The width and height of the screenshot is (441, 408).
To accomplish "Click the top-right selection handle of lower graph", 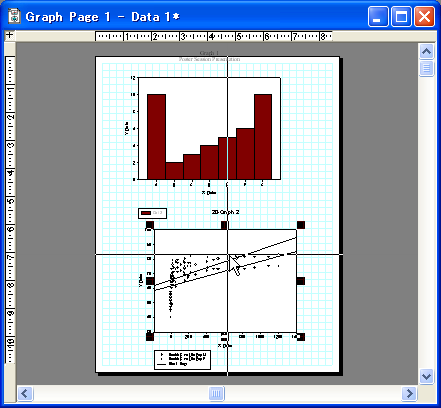I will (x=301, y=225).
